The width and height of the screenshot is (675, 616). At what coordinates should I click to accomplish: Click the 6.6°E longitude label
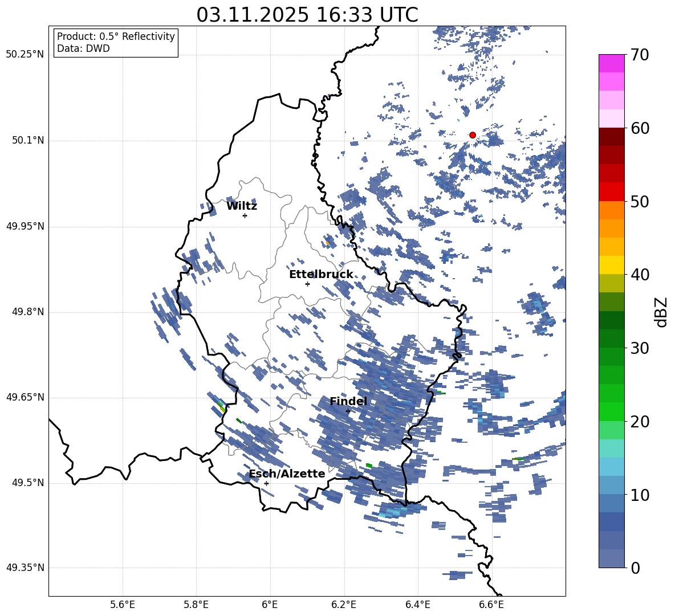point(491,605)
